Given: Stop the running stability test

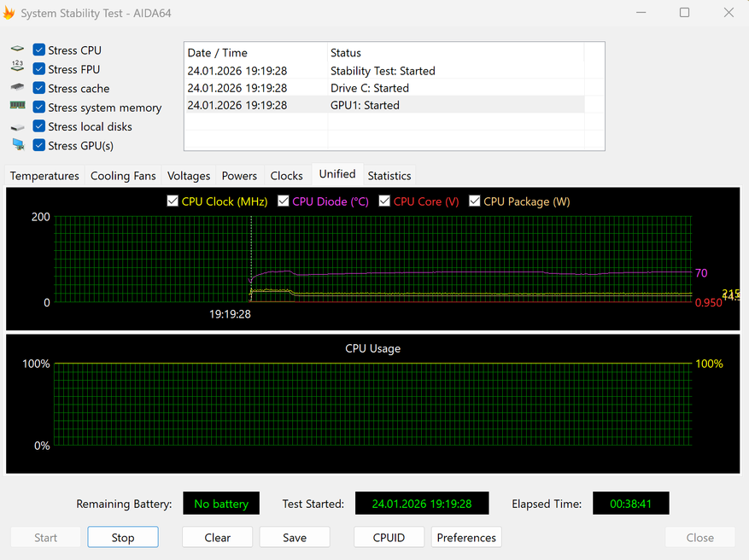Looking at the screenshot, I should (x=123, y=538).
